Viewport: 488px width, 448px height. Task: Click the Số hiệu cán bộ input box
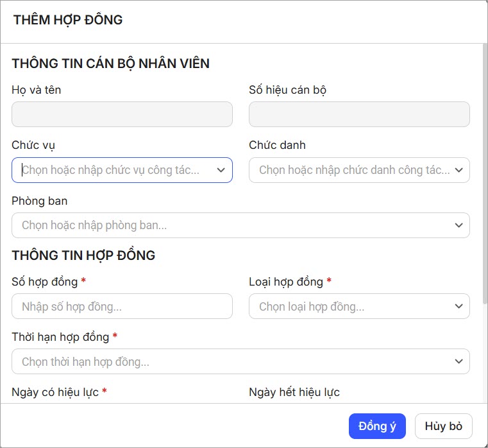click(359, 114)
